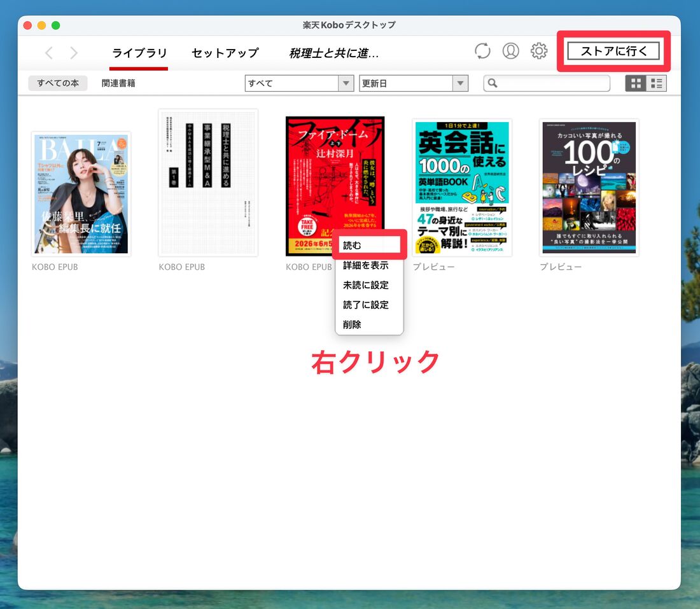Select the 英会話に使える1000 book cover

462,188
